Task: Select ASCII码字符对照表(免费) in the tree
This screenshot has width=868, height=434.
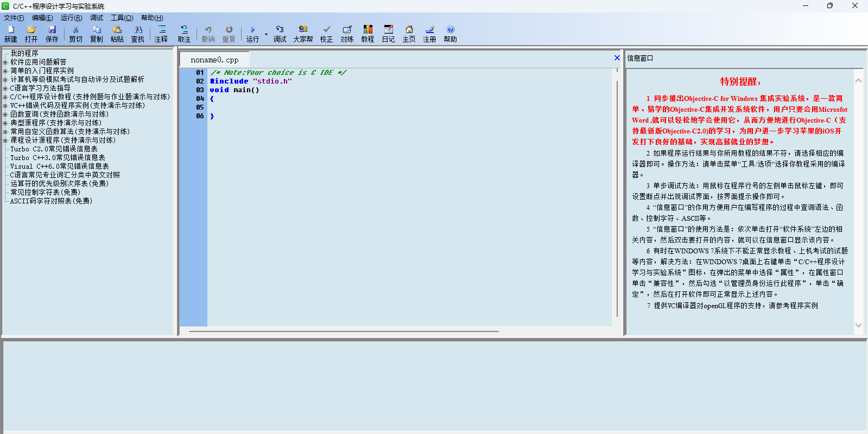Action: point(51,201)
